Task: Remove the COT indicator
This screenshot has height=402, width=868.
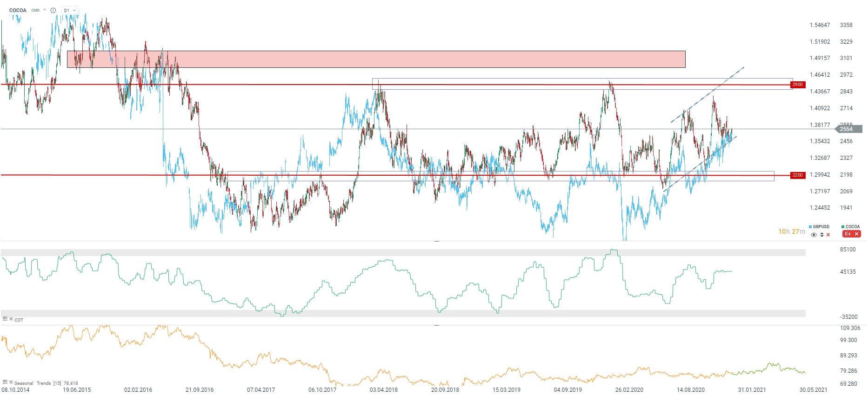Action: tap(11, 319)
